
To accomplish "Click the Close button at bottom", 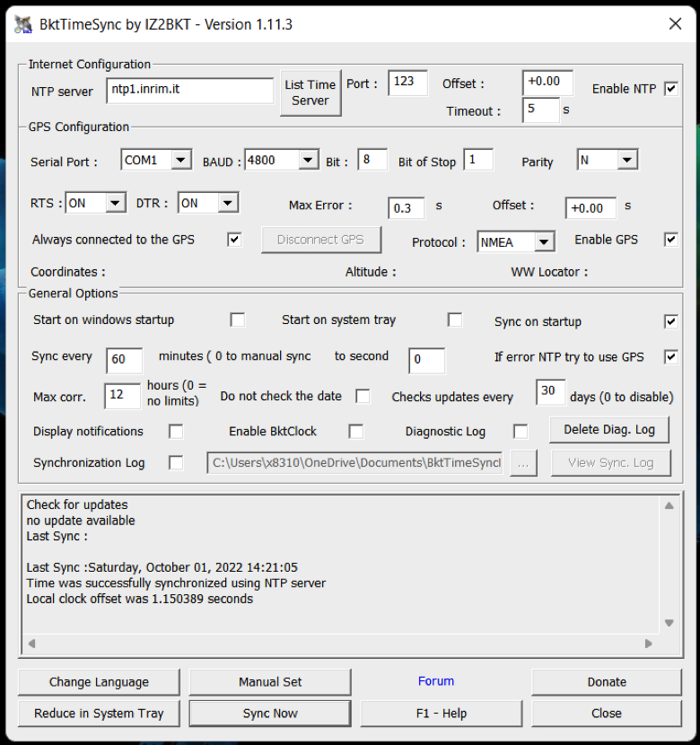I will pyautogui.click(x=607, y=714).
